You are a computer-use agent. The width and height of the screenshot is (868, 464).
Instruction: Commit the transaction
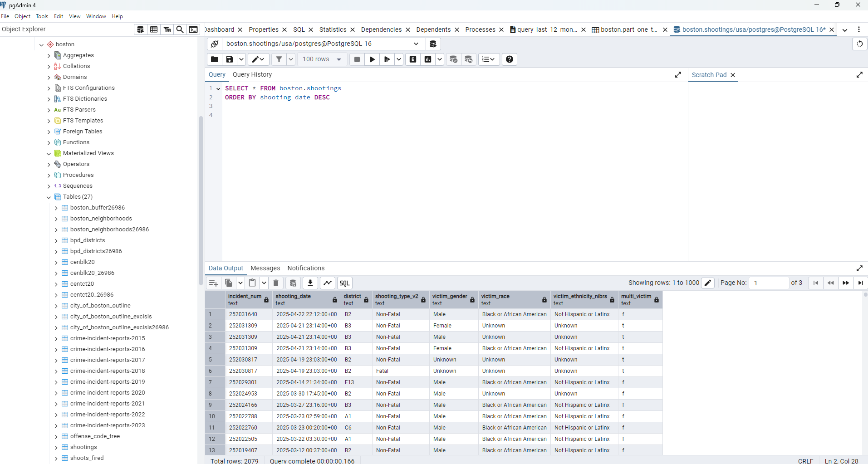453,59
